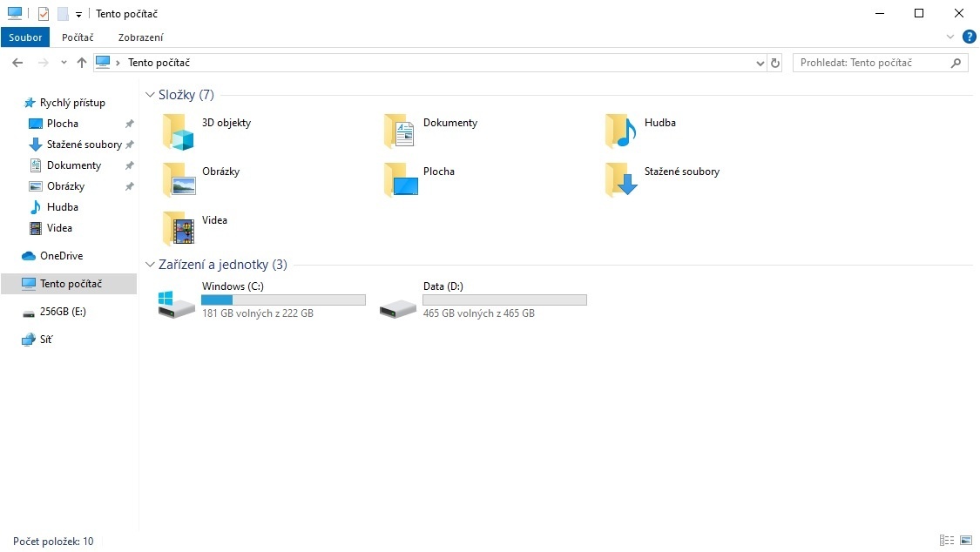Click the "Počet položek: 10" status text
The height and width of the screenshot is (552, 980).
tap(53, 542)
